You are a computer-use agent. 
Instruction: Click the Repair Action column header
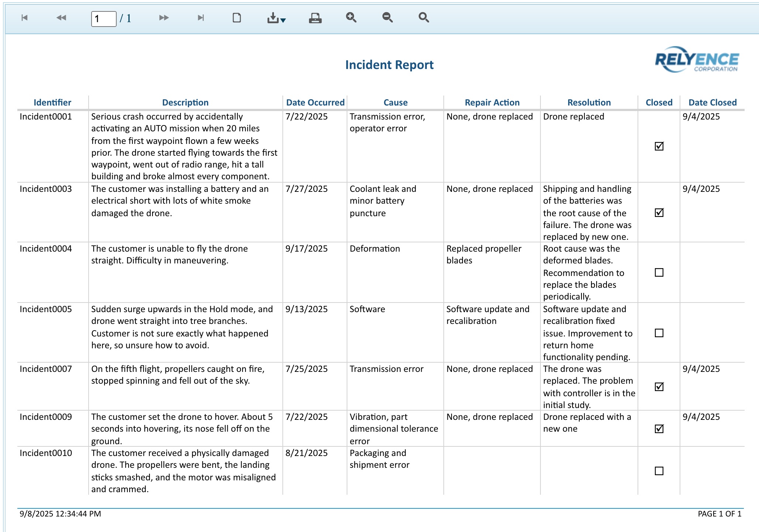tap(492, 103)
